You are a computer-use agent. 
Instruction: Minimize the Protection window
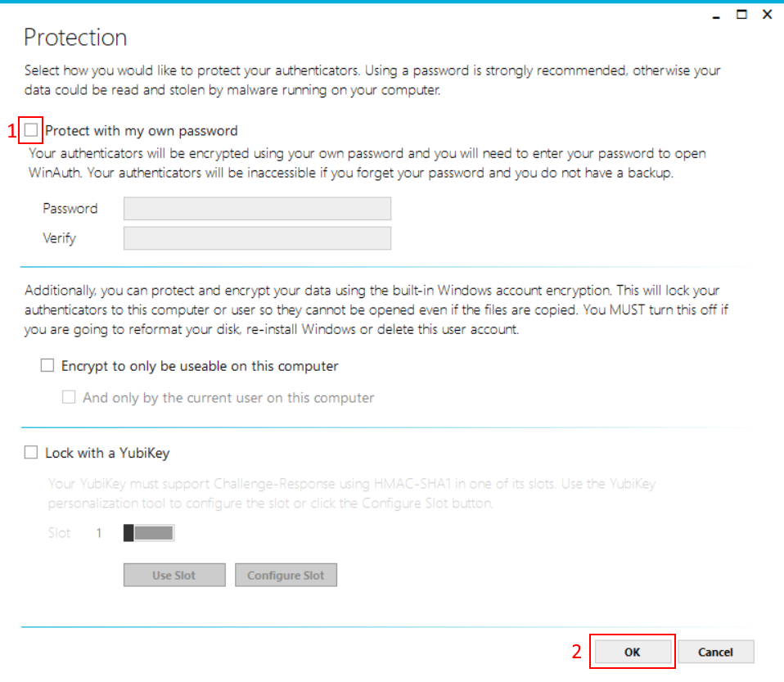pos(716,15)
